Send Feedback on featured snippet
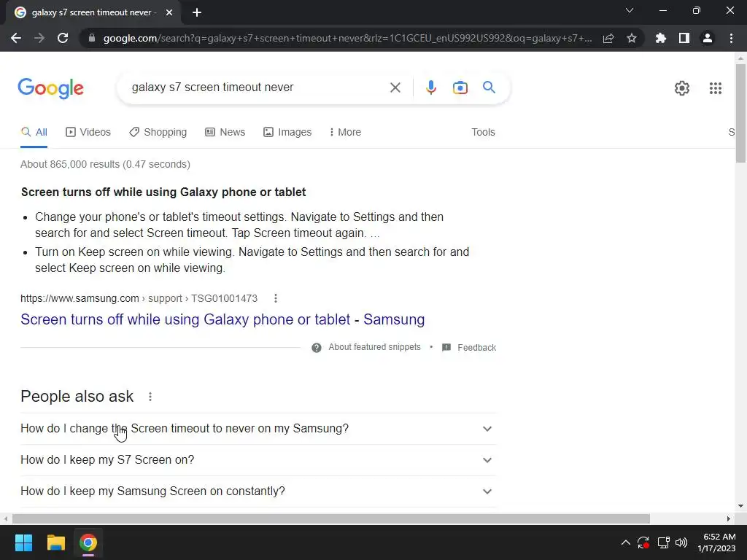The width and height of the screenshot is (747, 560). 469,348
